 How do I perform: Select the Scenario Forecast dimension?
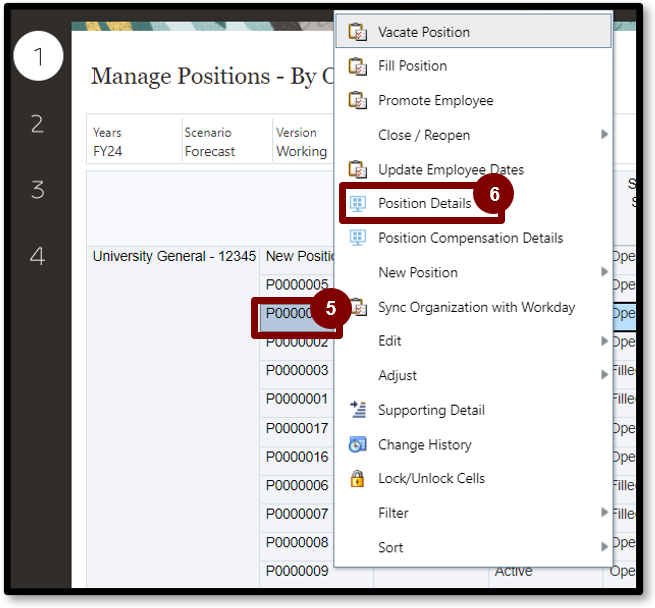209,142
